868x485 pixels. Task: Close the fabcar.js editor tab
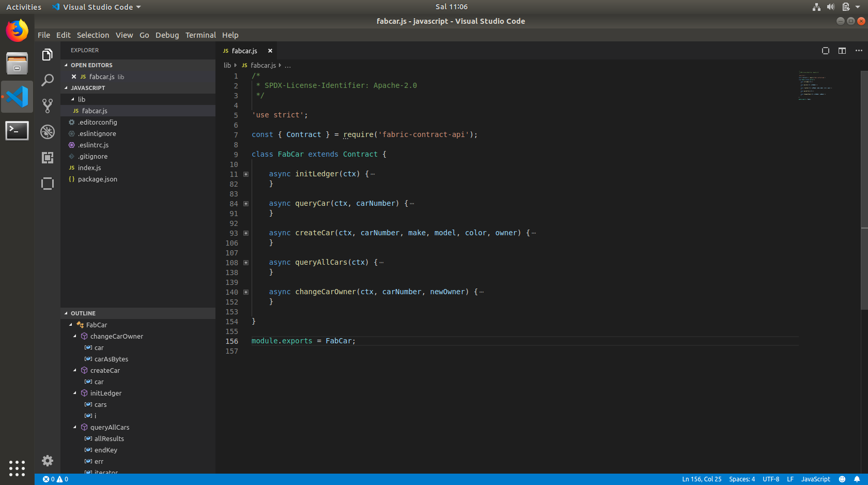pyautogui.click(x=270, y=51)
